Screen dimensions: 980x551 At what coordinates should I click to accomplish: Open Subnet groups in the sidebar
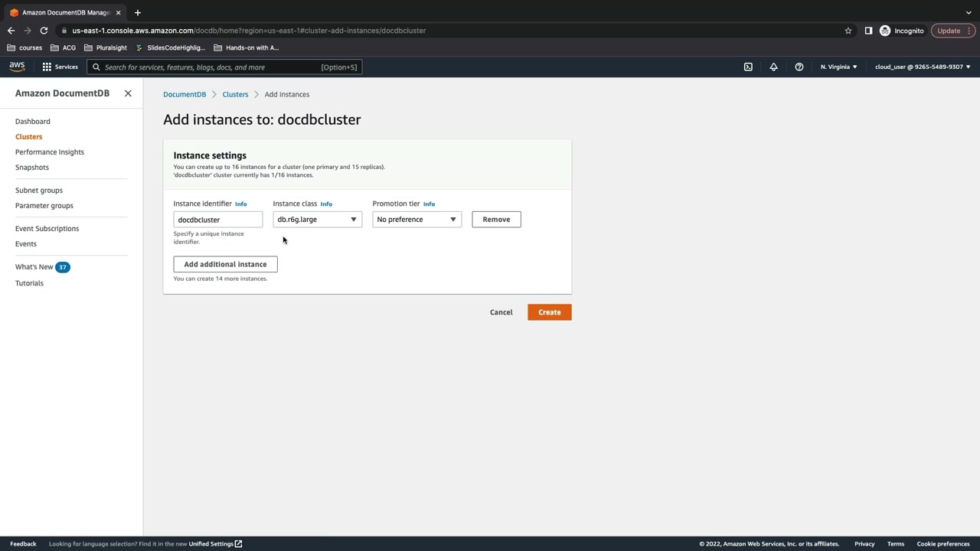pyautogui.click(x=39, y=191)
